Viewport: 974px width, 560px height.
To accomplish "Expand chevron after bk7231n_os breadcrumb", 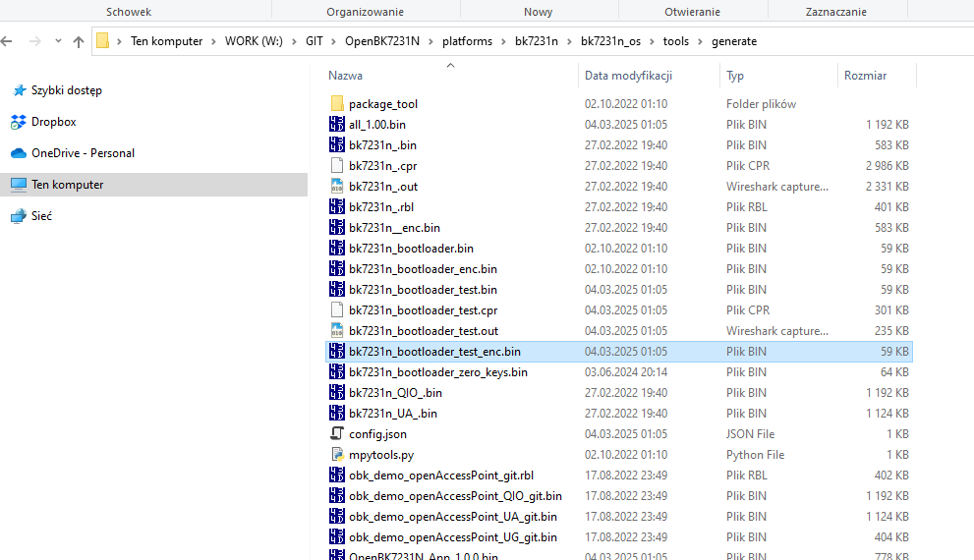I will pyautogui.click(x=652, y=41).
